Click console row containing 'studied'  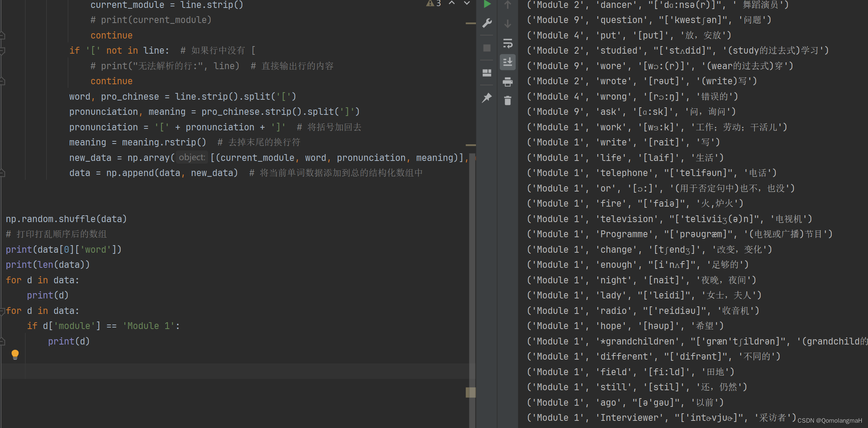[677, 51]
